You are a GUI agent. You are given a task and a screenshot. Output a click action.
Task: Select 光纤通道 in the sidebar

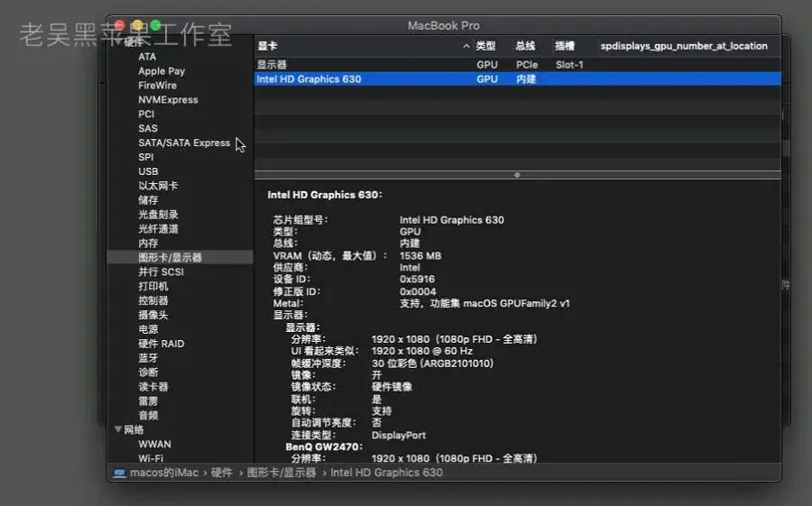pos(158,229)
